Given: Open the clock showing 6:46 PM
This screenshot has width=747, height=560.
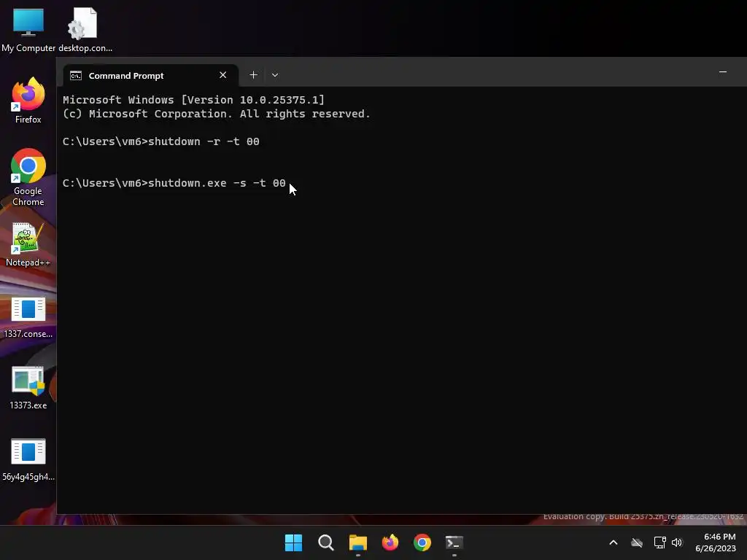Looking at the screenshot, I should pyautogui.click(x=716, y=542).
